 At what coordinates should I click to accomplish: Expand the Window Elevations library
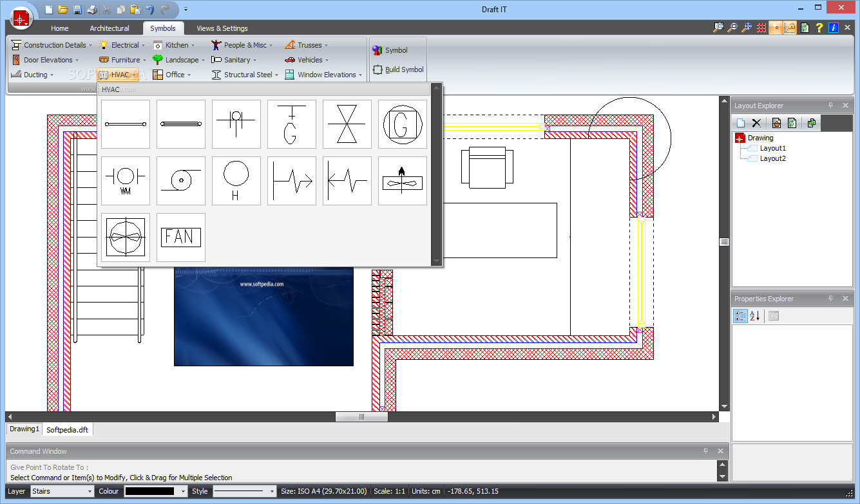[x=323, y=75]
